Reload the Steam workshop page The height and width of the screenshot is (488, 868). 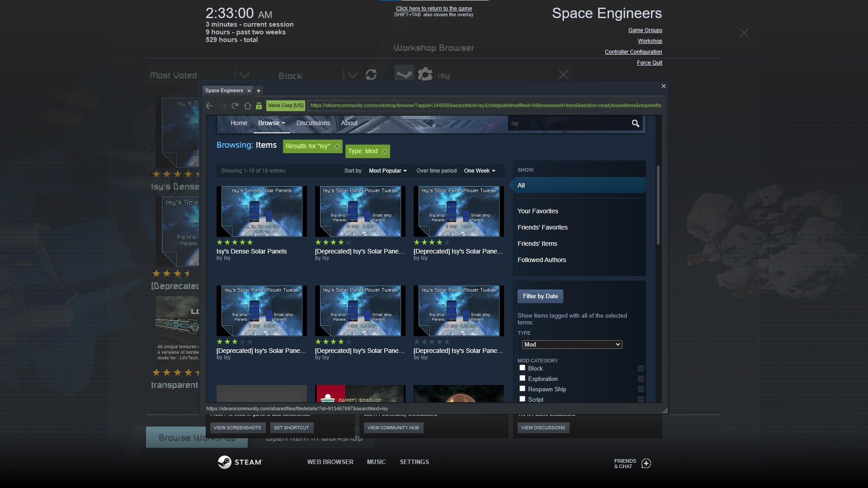click(x=235, y=106)
